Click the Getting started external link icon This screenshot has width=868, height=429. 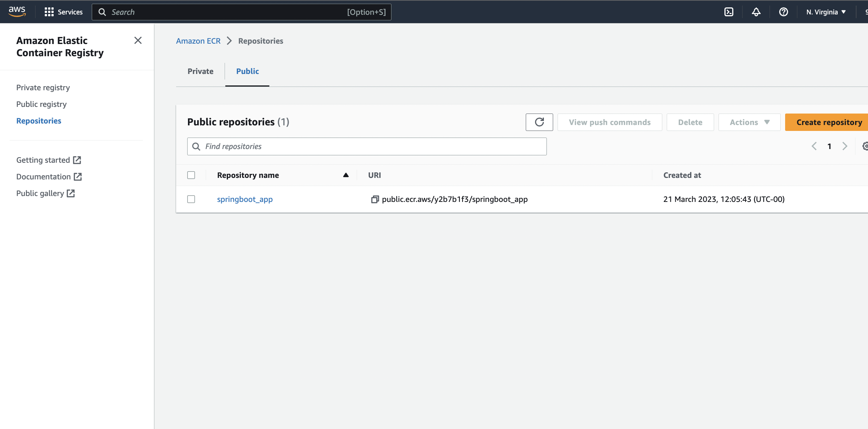coord(77,160)
